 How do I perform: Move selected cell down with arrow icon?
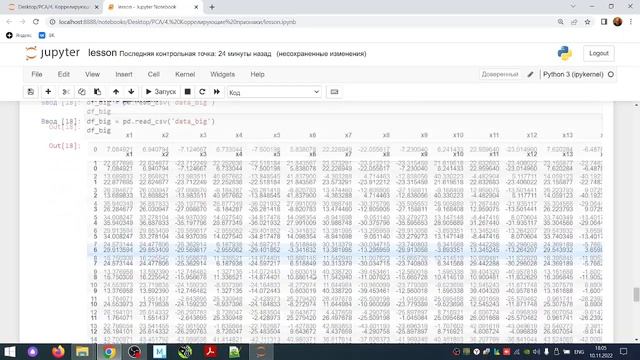pyautogui.click(x=131, y=92)
